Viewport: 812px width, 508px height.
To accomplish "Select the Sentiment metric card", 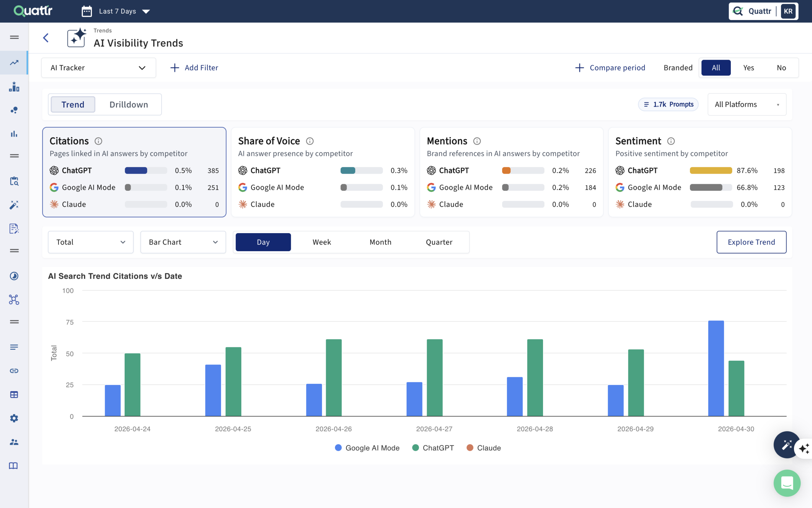I will click(x=700, y=172).
